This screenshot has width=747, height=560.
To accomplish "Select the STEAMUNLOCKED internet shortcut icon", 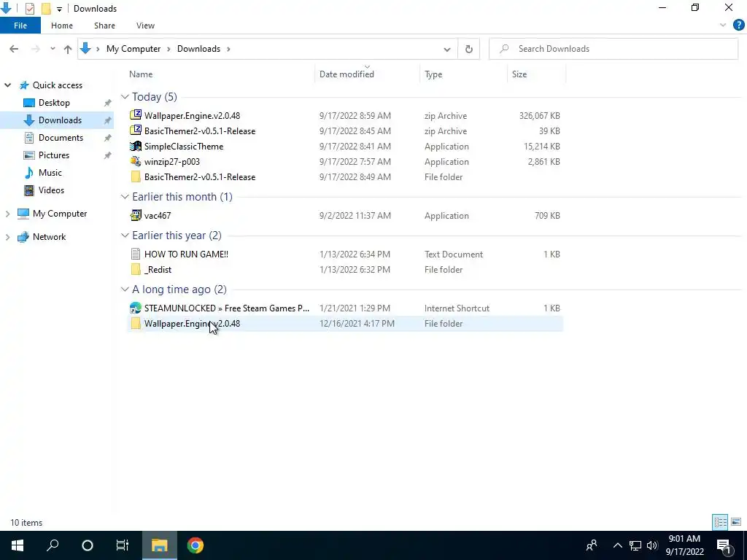I will coord(136,308).
